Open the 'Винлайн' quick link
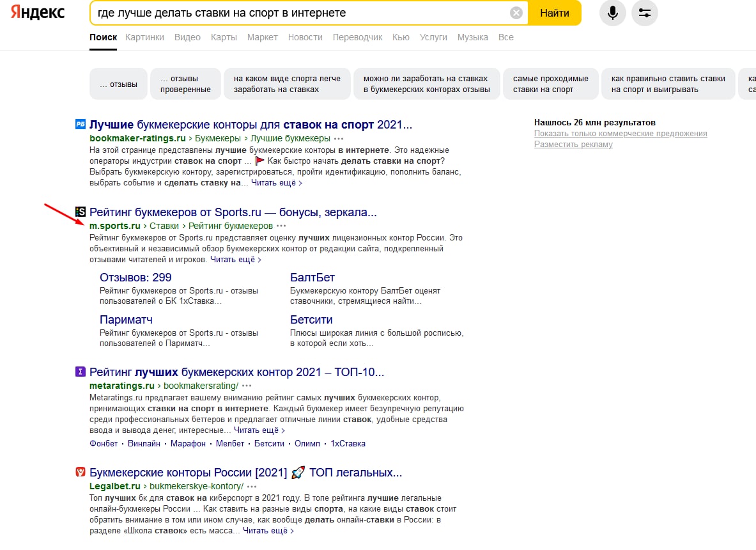Screen dimensions: 756x550 pos(144,444)
